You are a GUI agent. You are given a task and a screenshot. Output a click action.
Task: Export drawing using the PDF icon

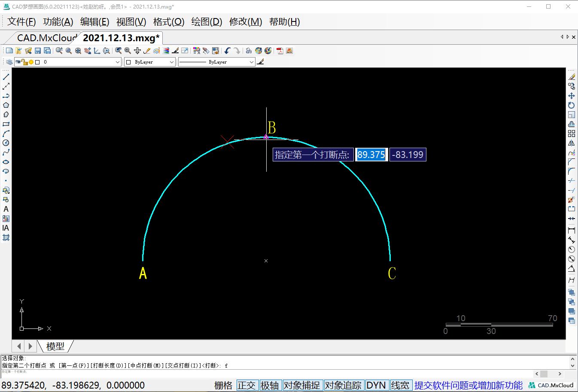click(x=280, y=51)
